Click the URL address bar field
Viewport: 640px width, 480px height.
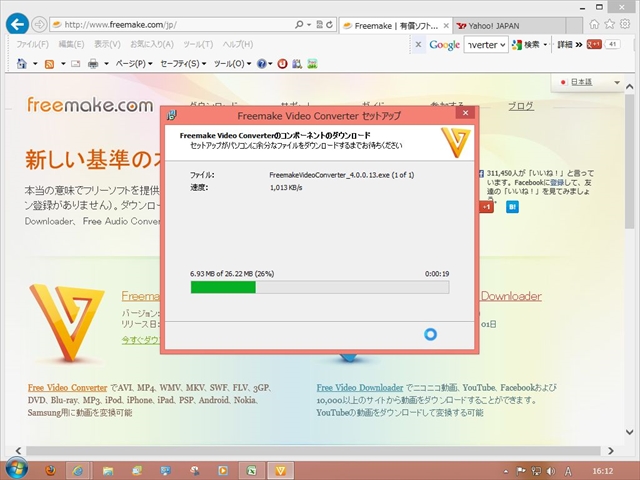[180, 24]
